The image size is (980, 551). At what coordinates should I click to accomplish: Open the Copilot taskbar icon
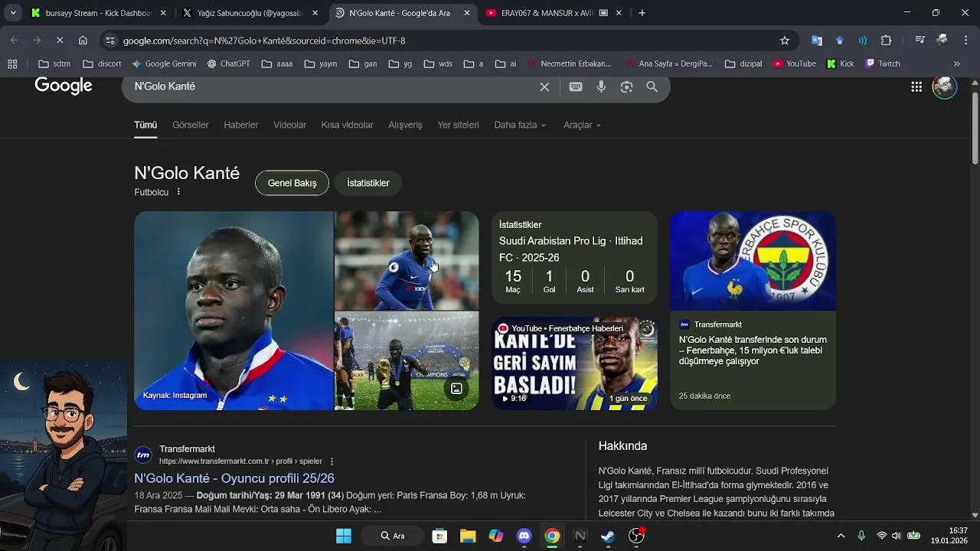pos(496,536)
